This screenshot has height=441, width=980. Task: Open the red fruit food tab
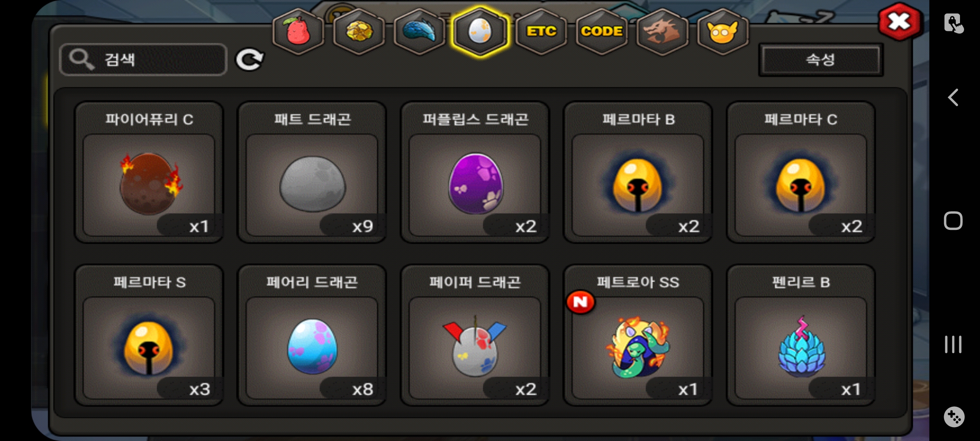tap(298, 31)
